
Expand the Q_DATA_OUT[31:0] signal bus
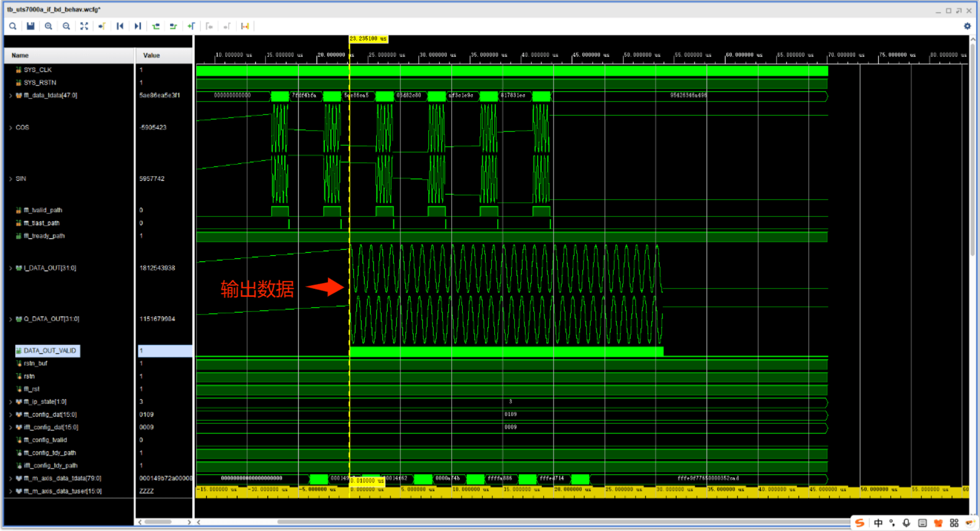click(11, 319)
